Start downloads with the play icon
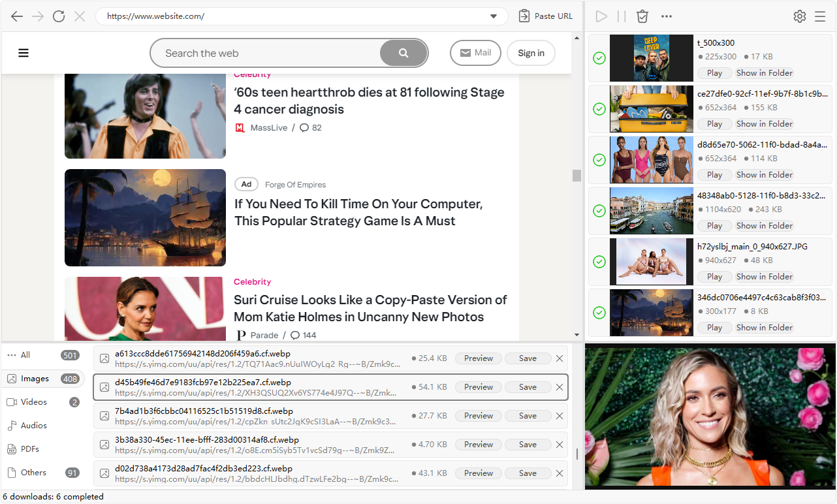This screenshot has height=504, width=837. 601,16
